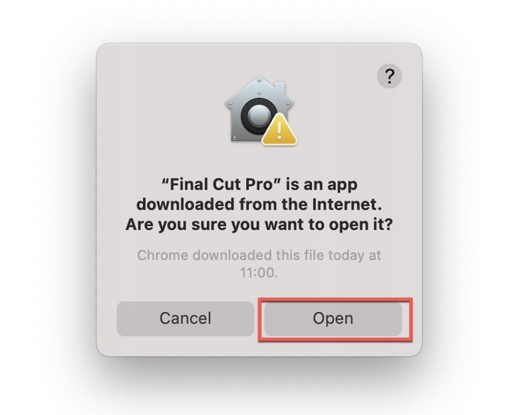Image resolution: width=532 pixels, height=415 pixels.
Task: Click the "downloaded from the Internet." heading line
Action: (259, 205)
